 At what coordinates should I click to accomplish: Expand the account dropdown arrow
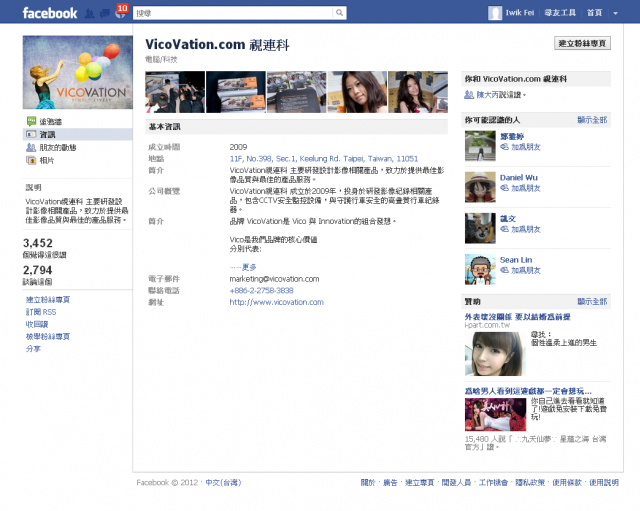point(615,13)
